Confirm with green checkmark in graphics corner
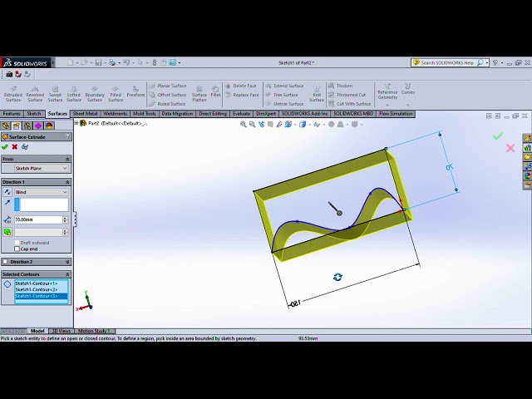Screen dimensions: 532x399 click(498, 136)
